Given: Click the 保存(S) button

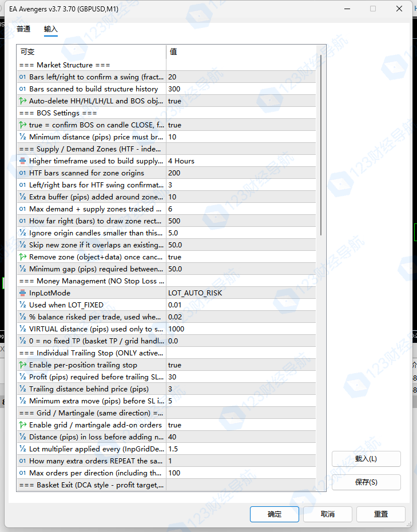Looking at the screenshot, I should (366, 482).
